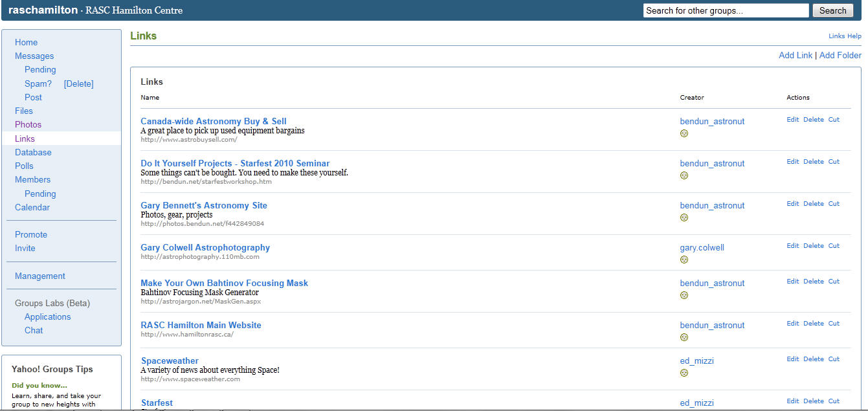Delete the Gary Colwell Astrophotography link

[x=813, y=245]
